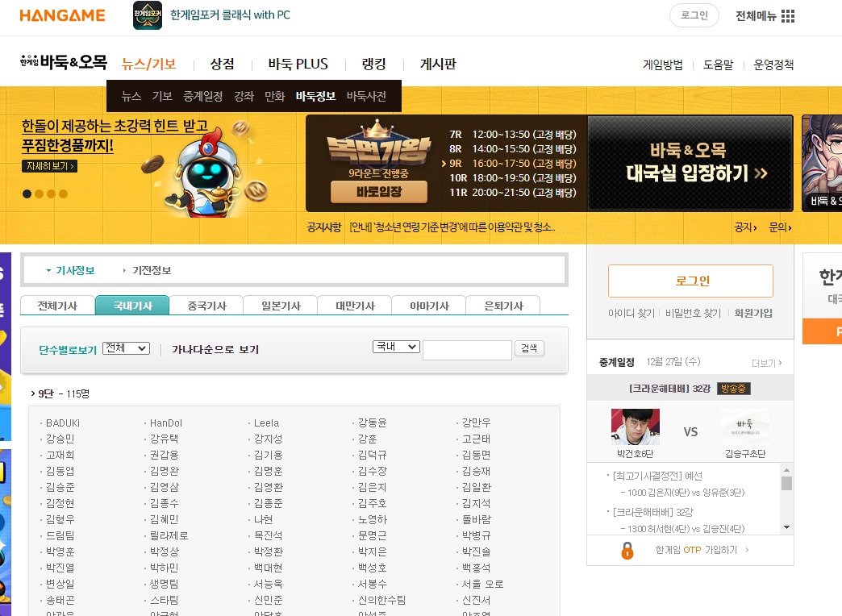Click 가나다순으로 보기 sort link
This screenshot has height=616, width=842.
tap(215, 350)
